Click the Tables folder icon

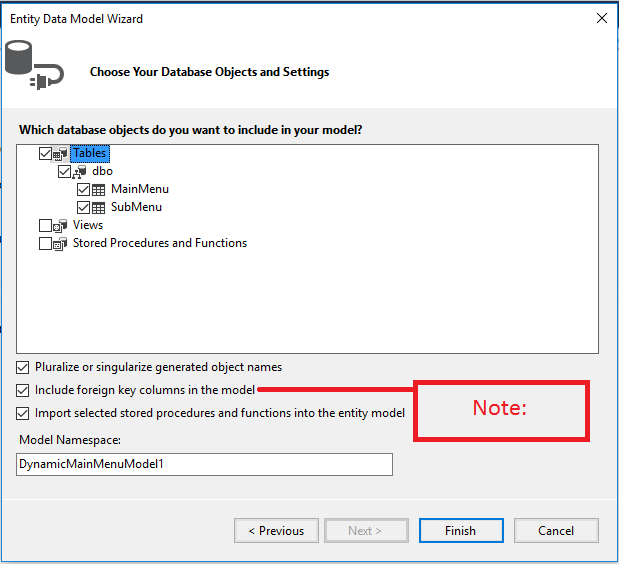tap(60, 154)
